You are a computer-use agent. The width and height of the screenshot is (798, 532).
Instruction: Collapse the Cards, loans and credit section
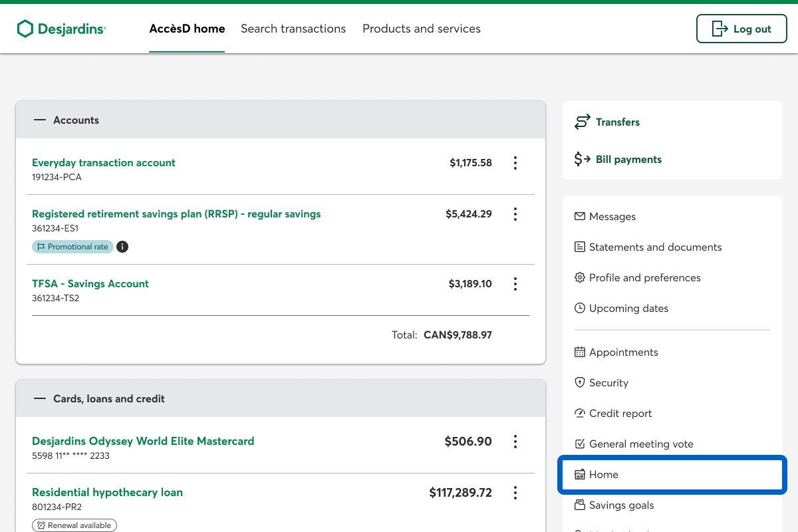click(x=40, y=399)
